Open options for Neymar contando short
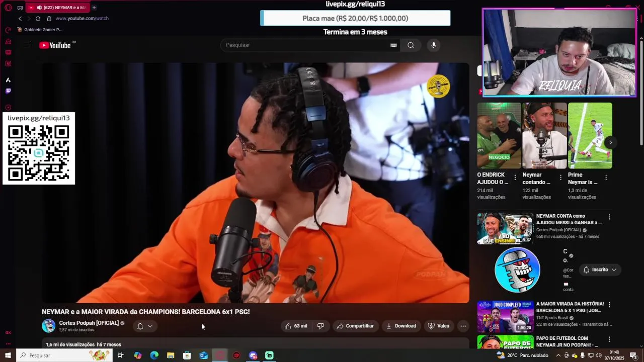 (560, 177)
